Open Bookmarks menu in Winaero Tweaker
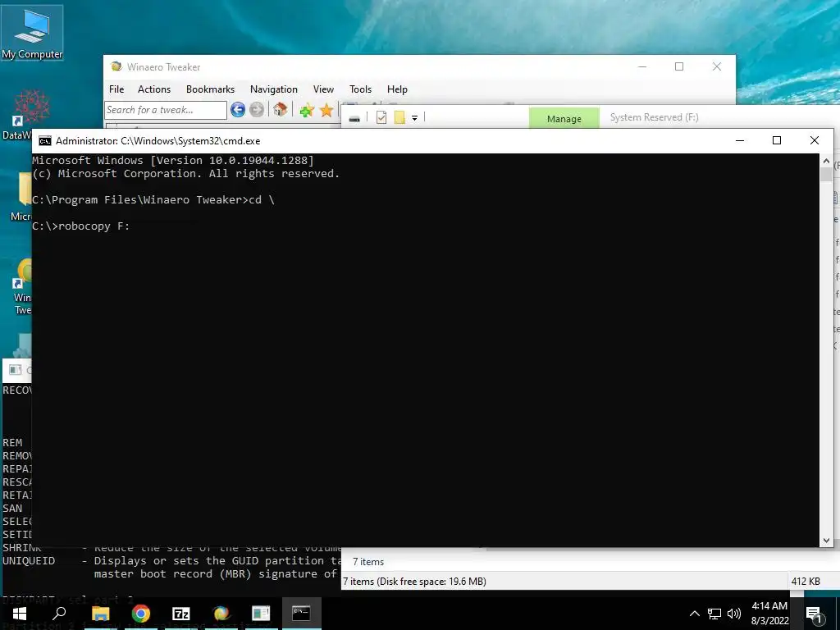840x630 pixels. pyautogui.click(x=210, y=89)
